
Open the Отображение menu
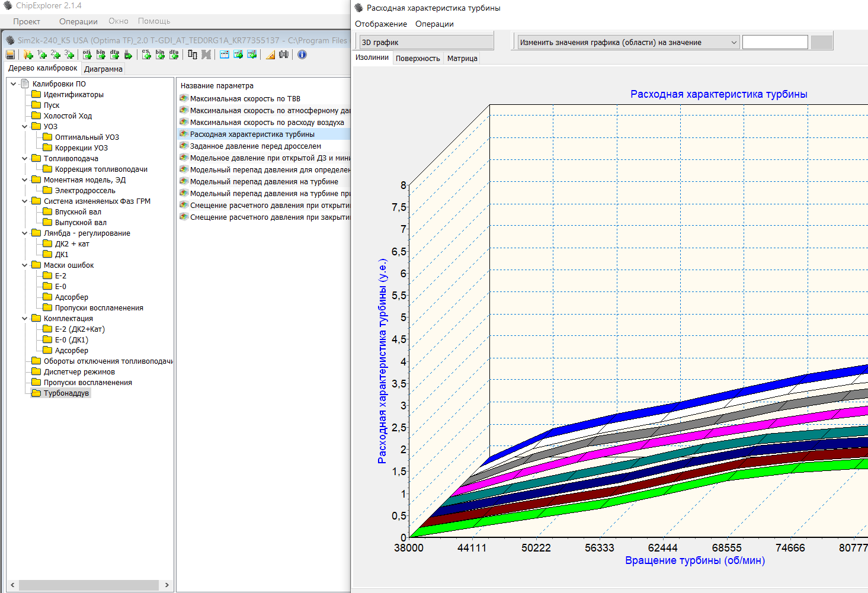(380, 24)
